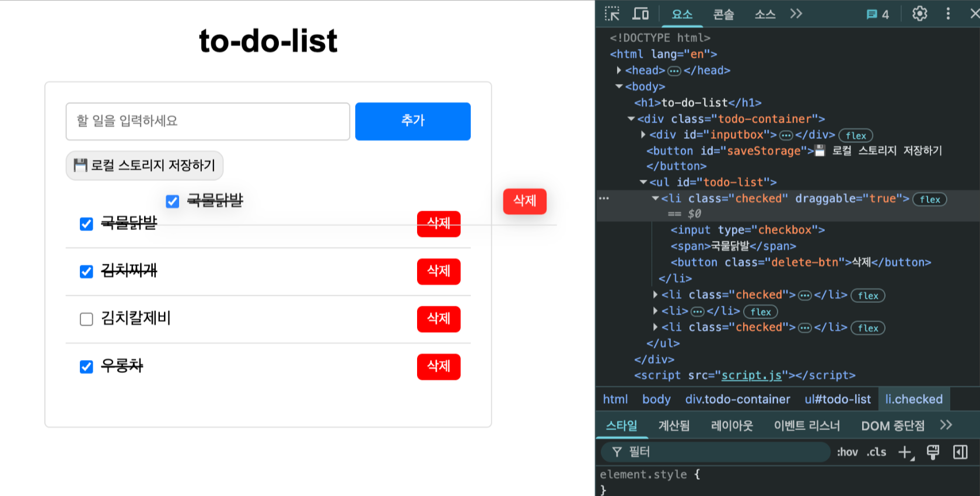
Task: Click the 필터 styles filter field
Action: (715, 452)
